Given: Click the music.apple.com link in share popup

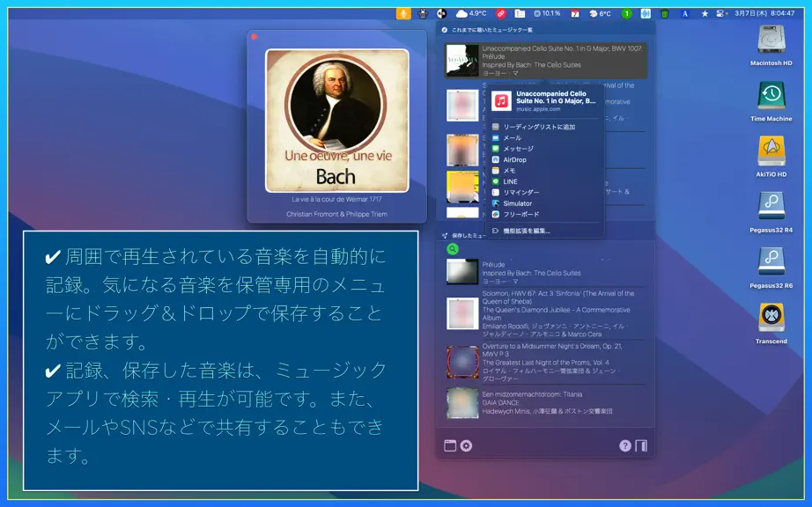Looking at the screenshot, I should tap(538, 109).
